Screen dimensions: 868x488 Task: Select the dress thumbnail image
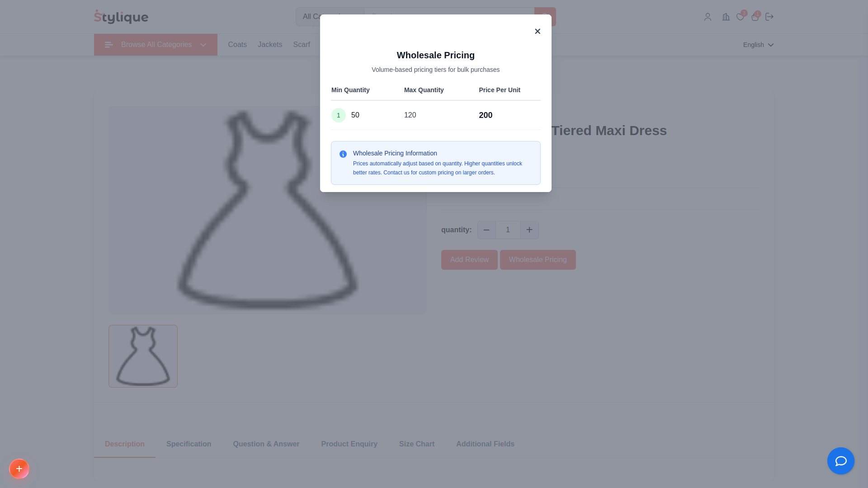pyautogui.click(x=143, y=356)
